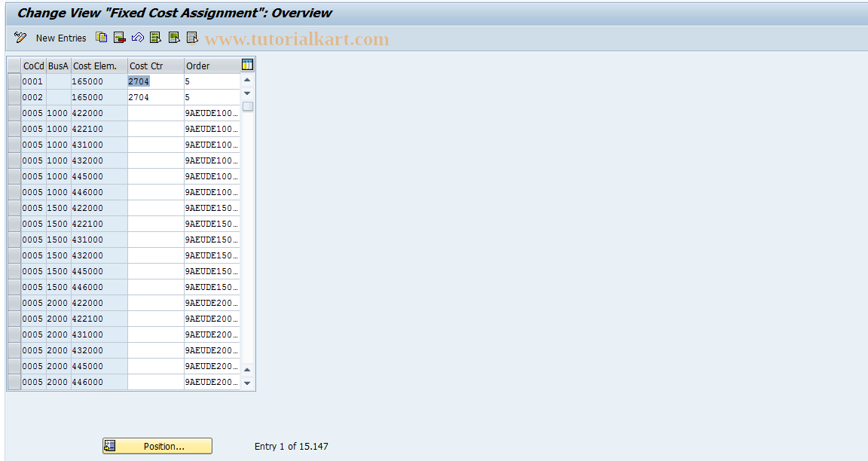Click cost element 165000 in row 0002
868x461 pixels.
pos(99,97)
